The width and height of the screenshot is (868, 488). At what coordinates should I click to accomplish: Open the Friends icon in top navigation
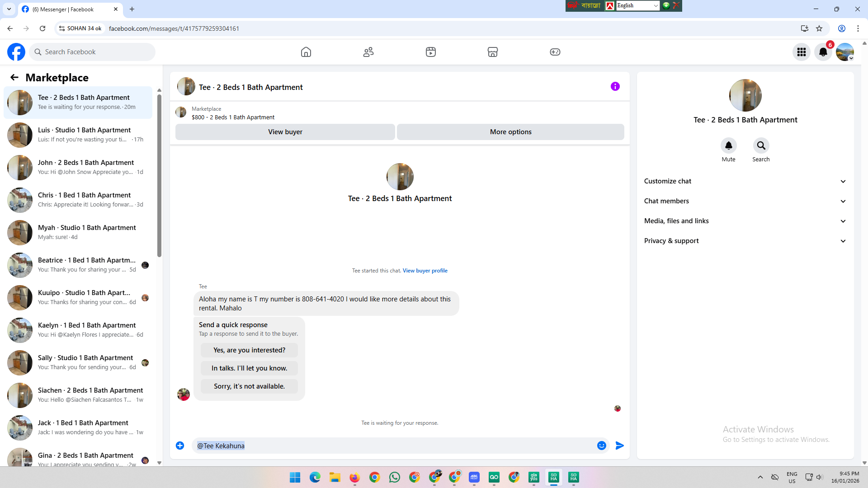368,52
